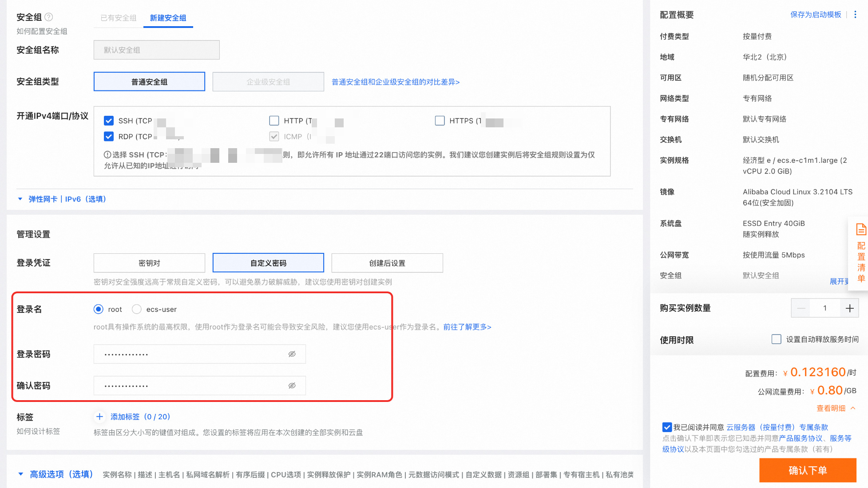Open the three-dot menu in config summary

click(855, 15)
